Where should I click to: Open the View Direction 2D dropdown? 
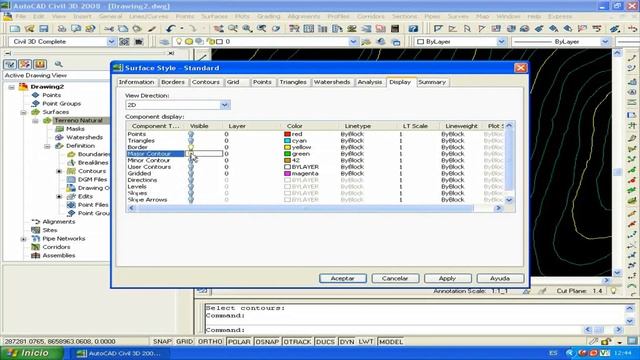tap(224, 105)
